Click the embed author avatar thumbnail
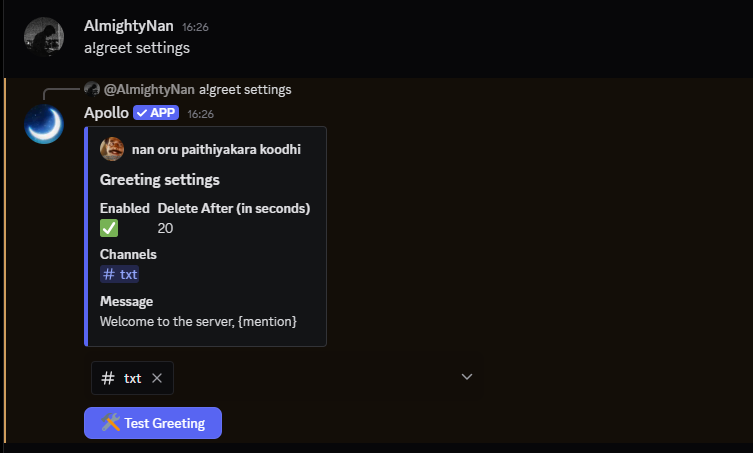The image size is (753, 453). 112,149
